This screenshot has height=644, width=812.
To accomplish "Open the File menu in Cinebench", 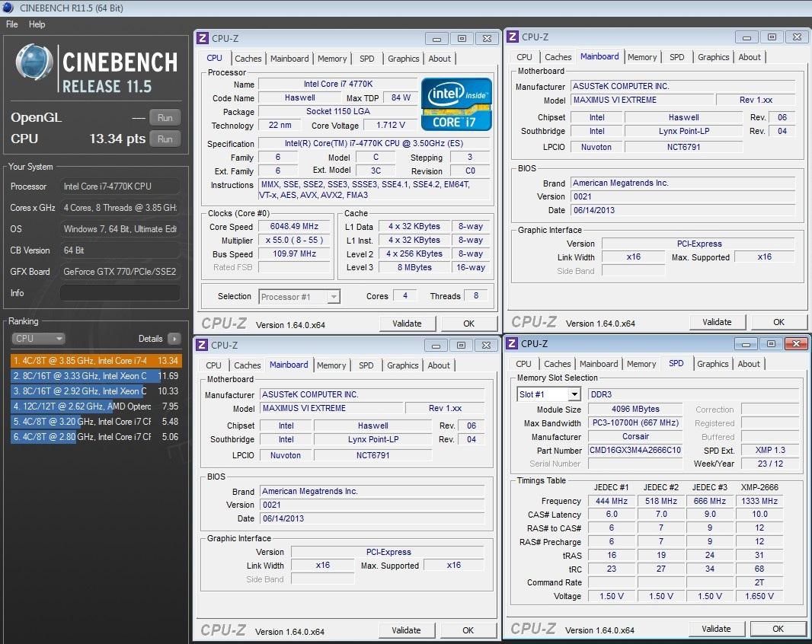I will pos(12,24).
